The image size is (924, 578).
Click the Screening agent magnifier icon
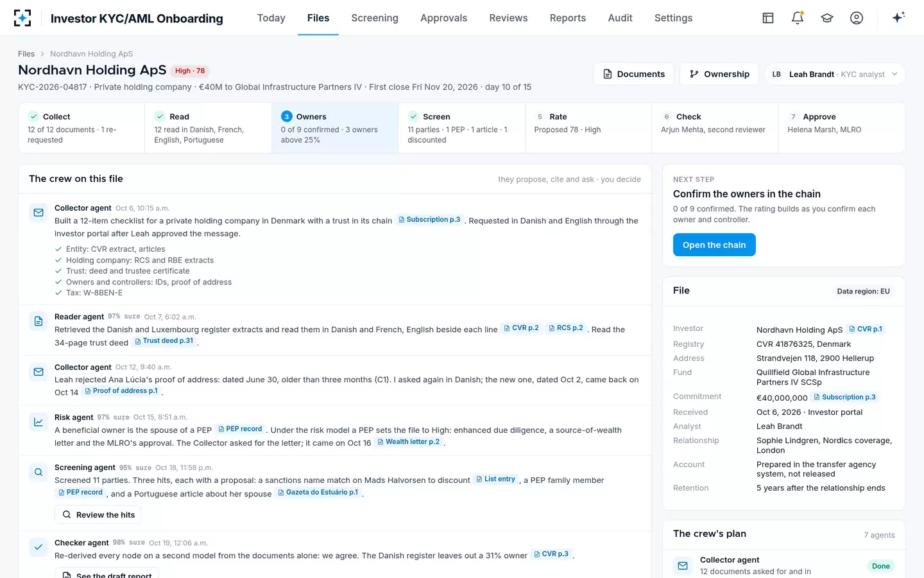point(38,472)
